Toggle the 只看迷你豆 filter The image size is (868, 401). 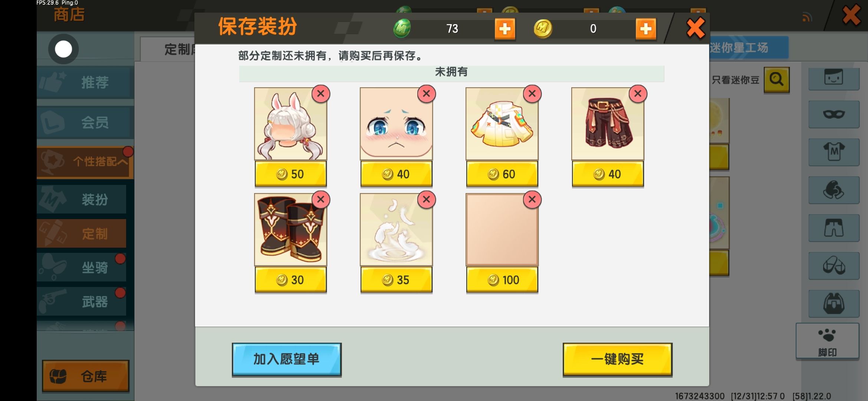click(736, 80)
